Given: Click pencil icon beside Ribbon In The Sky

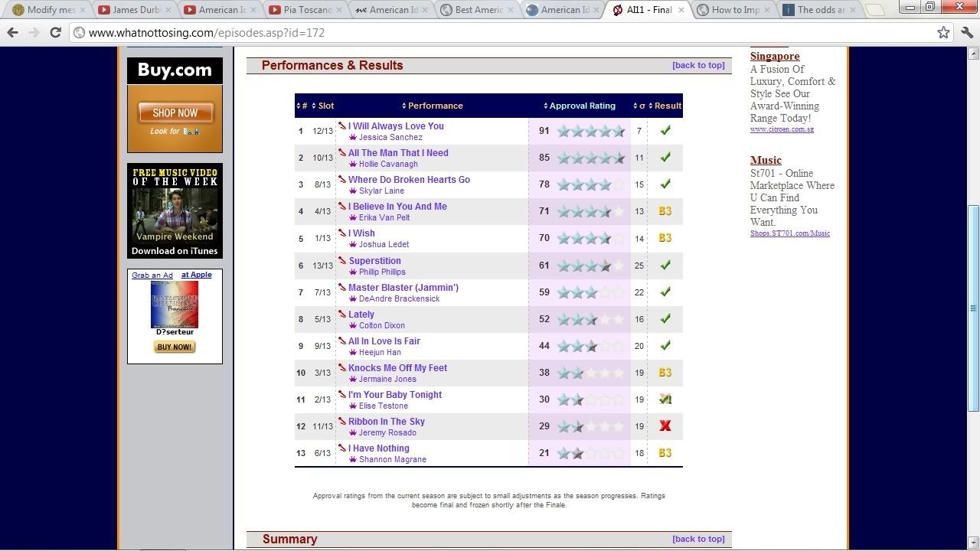Looking at the screenshot, I should coord(342,421).
